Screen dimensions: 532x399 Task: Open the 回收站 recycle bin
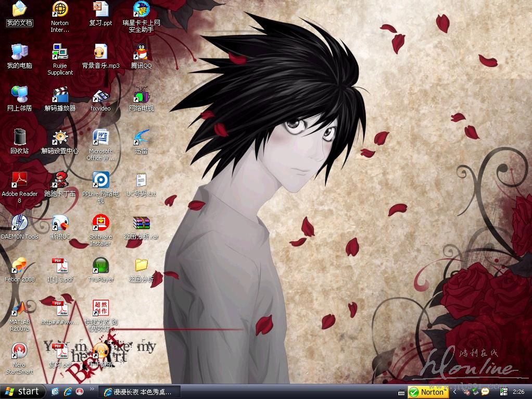(x=20, y=138)
